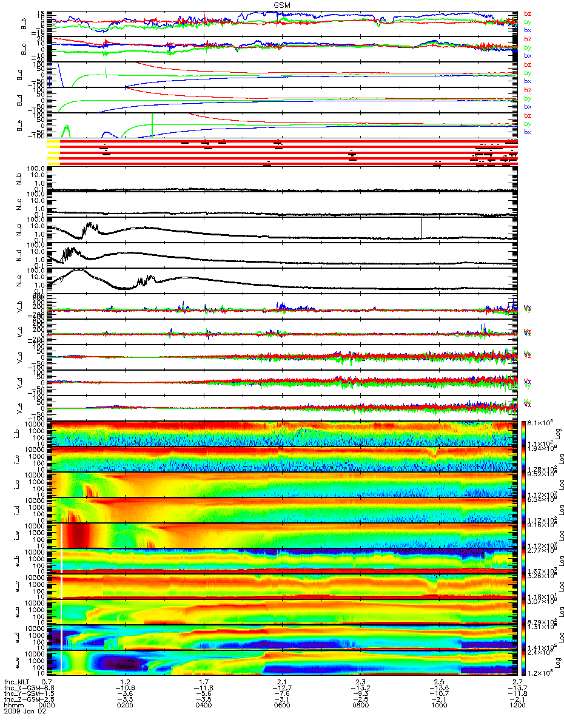
Task: Click the e_d electron spectrogram panel
Action: (281, 638)
